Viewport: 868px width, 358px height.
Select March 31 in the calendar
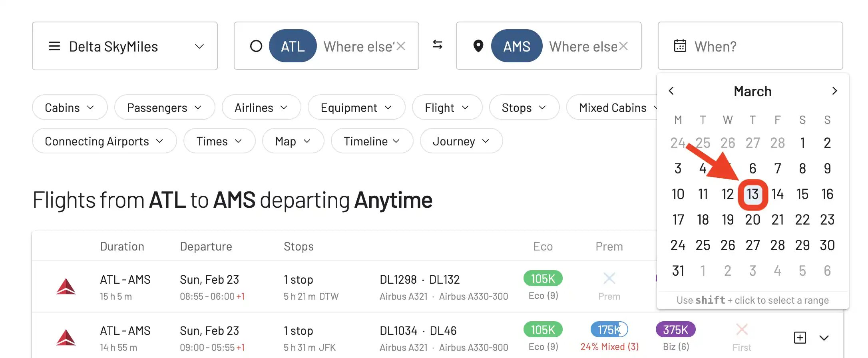point(678,271)
